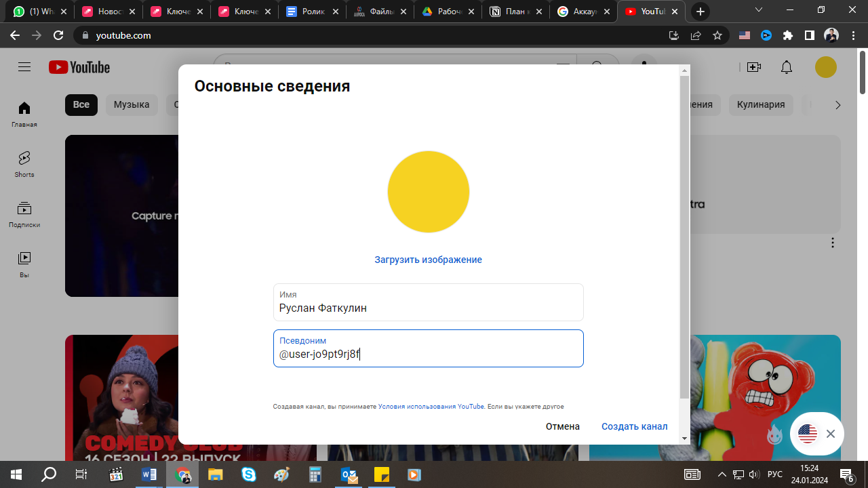
Task: Click the yellow profile picture circle
Action: click(x=428, y=192)
